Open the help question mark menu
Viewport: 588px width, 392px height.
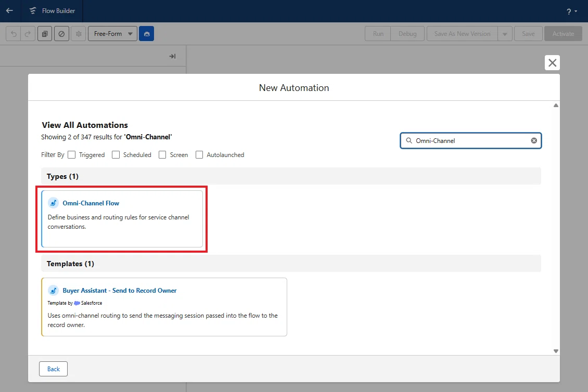[x=571, y=11]
